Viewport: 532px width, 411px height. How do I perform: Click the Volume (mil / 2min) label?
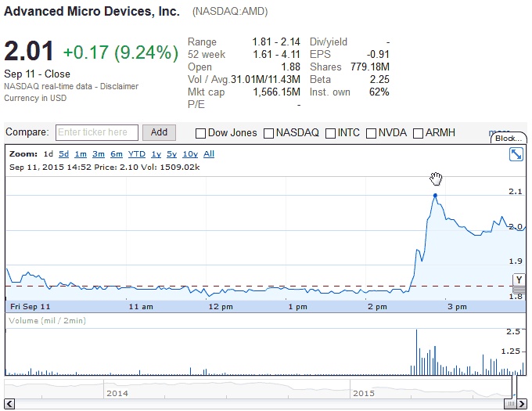pos(47,321)
